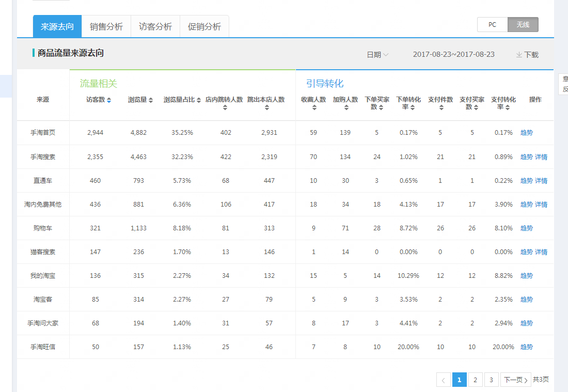Sort by 支付转化率 column arrows
Screen dimensions: 568x392
(507, 107)
